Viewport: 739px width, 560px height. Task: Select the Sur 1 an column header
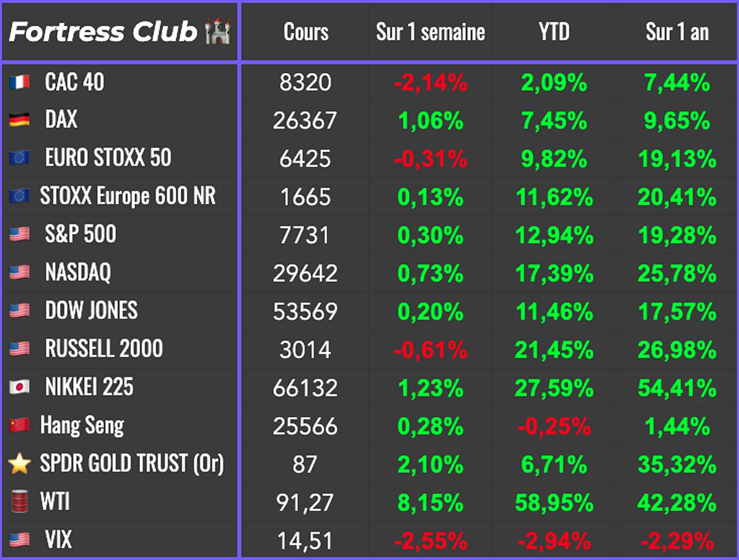click(677, 32)
